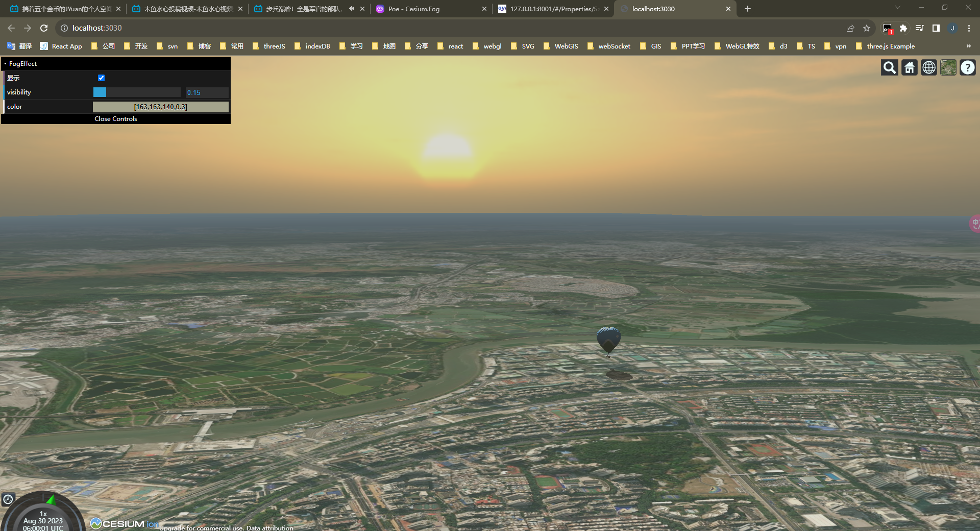Viewport: 980px width, 531px height.
Task: Expand the WebGIS bookmark folder
Action: [561, 46]
